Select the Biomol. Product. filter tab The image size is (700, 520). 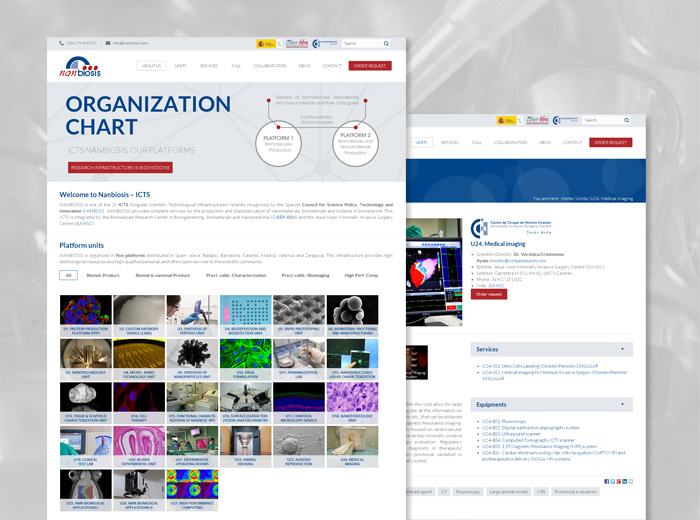[x=103, y=275]
